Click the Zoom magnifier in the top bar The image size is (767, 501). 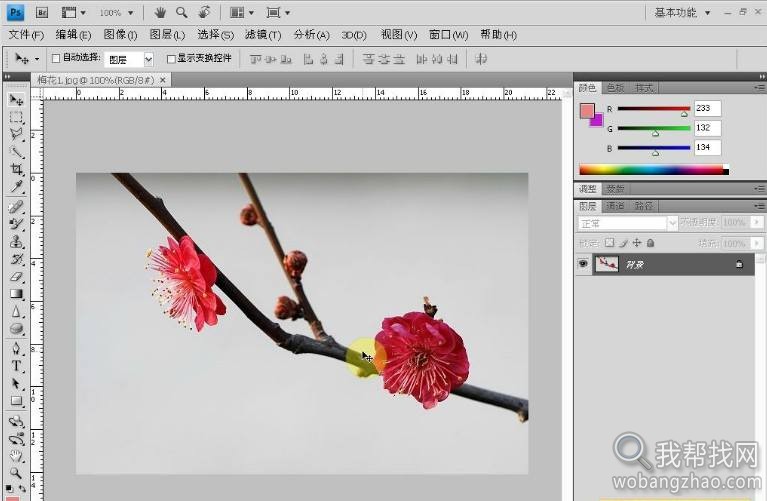click(x=181, y=12)
